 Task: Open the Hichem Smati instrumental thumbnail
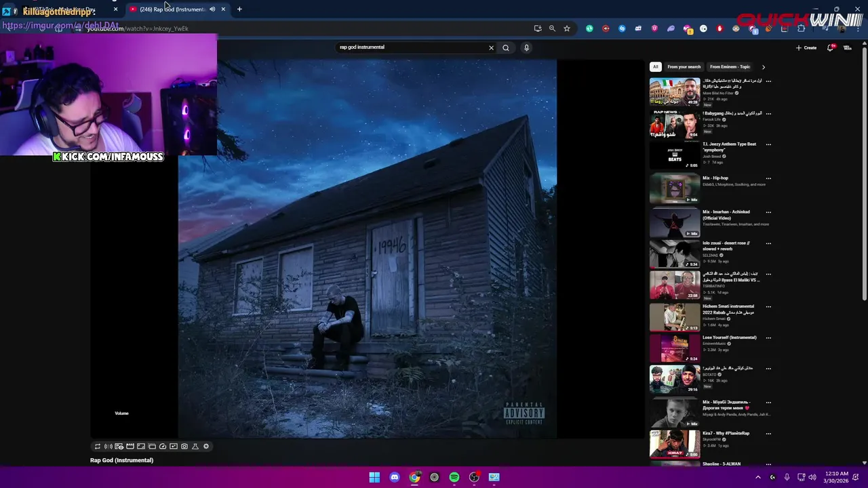[675, 317]
